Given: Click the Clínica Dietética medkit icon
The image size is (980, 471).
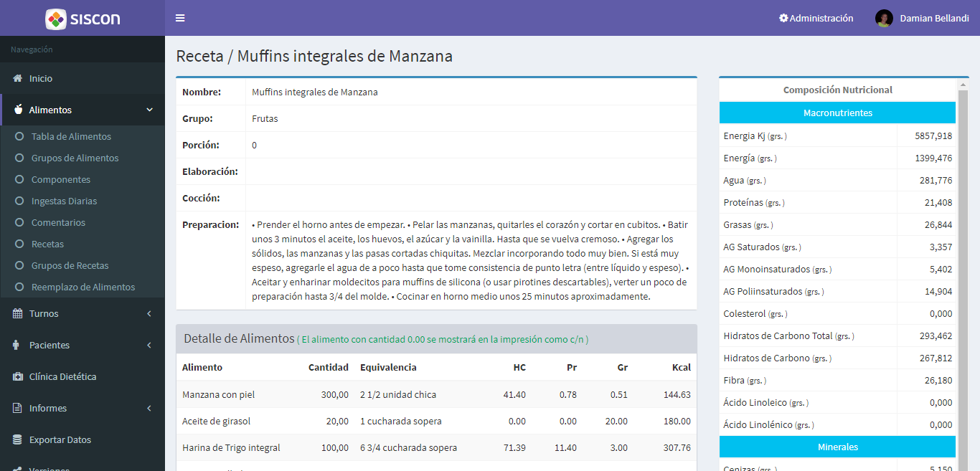Looking at the screenshot, I should (x=18, y=376).
